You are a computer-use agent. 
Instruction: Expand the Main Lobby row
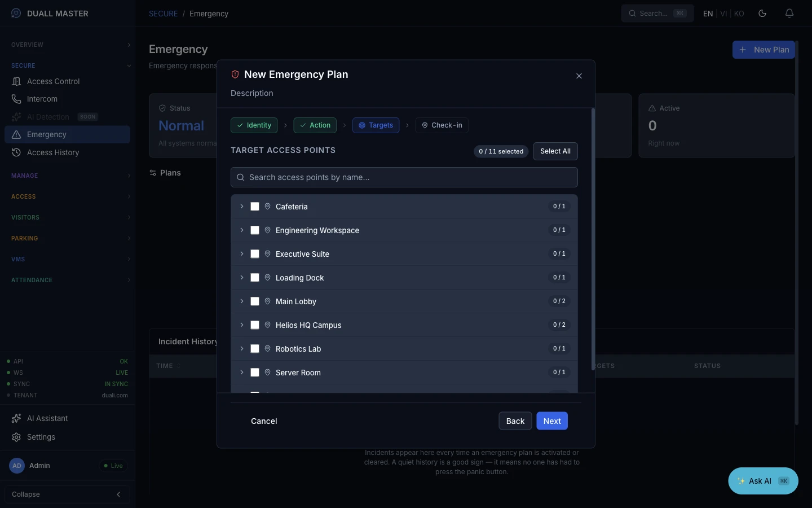(242, 301)
